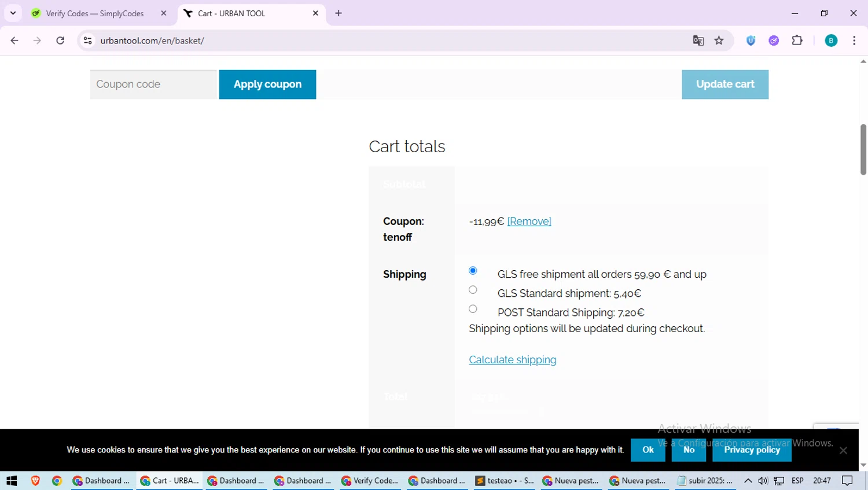Open network status icon in system tray
The width and height of the screenshot is (868, 490).
coord(779,481)
